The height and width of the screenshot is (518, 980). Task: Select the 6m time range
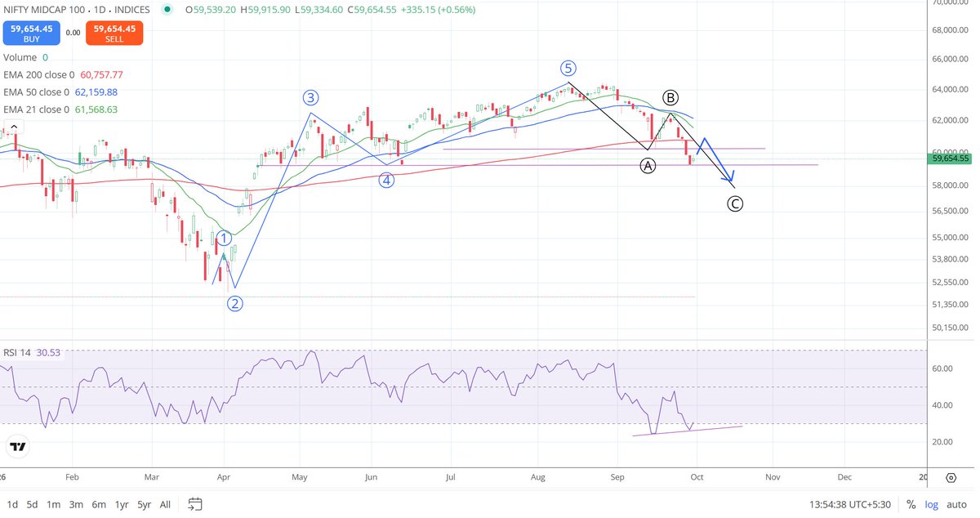click(99, 504)
